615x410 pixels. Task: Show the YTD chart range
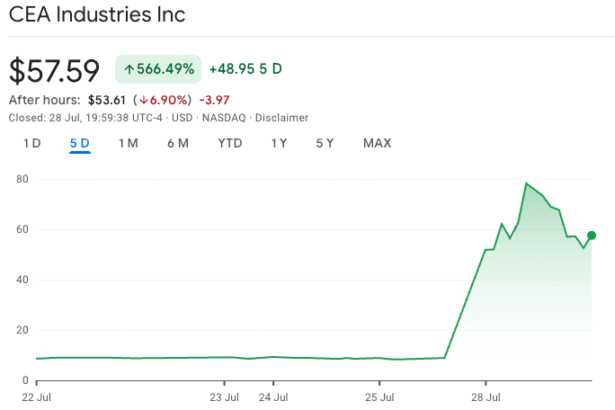230,143
